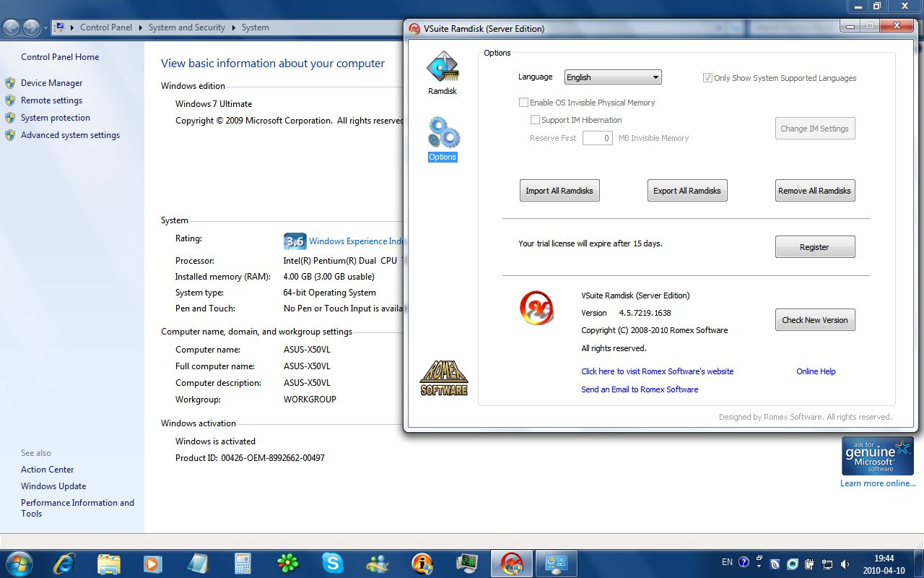Click the taskbar clock showing 19:44
Viewport: 924px width, 578px height.
884,564
